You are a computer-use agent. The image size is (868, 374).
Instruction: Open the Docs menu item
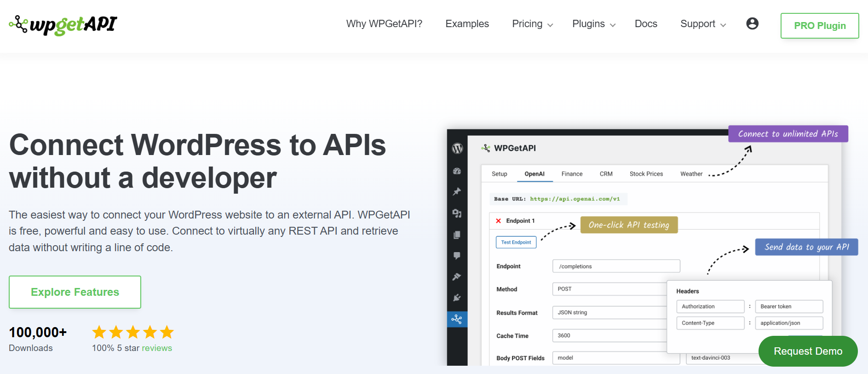pyautogui.click(x=646, y=24)
